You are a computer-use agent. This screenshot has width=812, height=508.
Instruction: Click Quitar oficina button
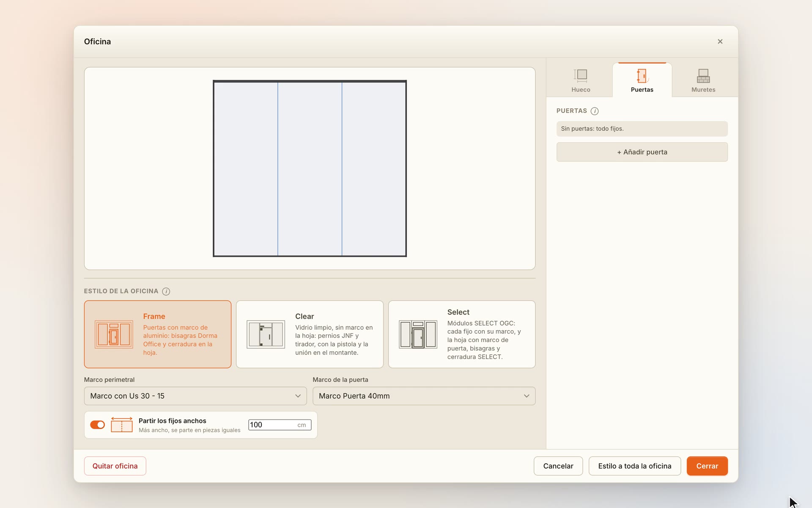(x=115, y=466)
